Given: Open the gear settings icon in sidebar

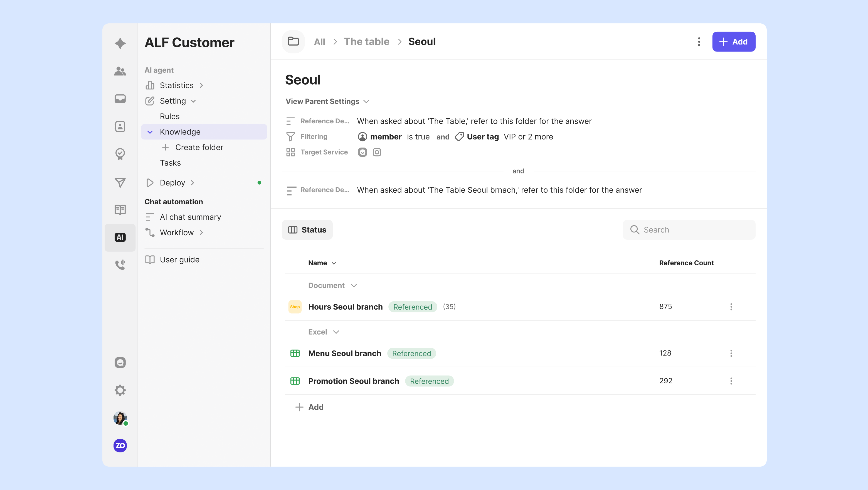Looking at the screenshot, I should tap(120, 390).
